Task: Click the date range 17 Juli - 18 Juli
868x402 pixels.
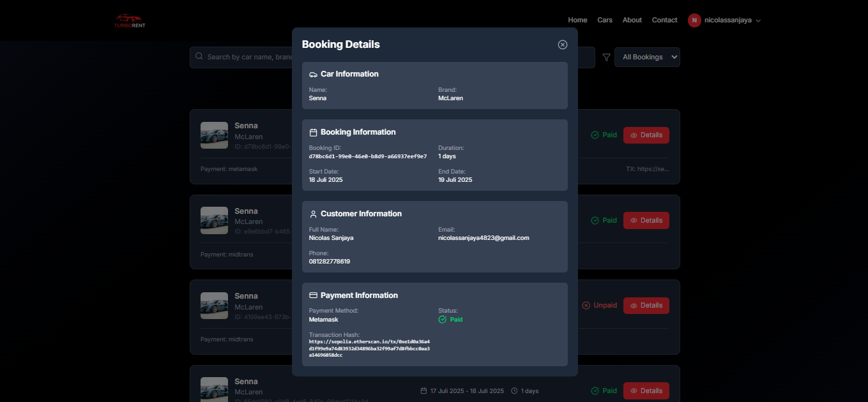Action: click(467, 391)
